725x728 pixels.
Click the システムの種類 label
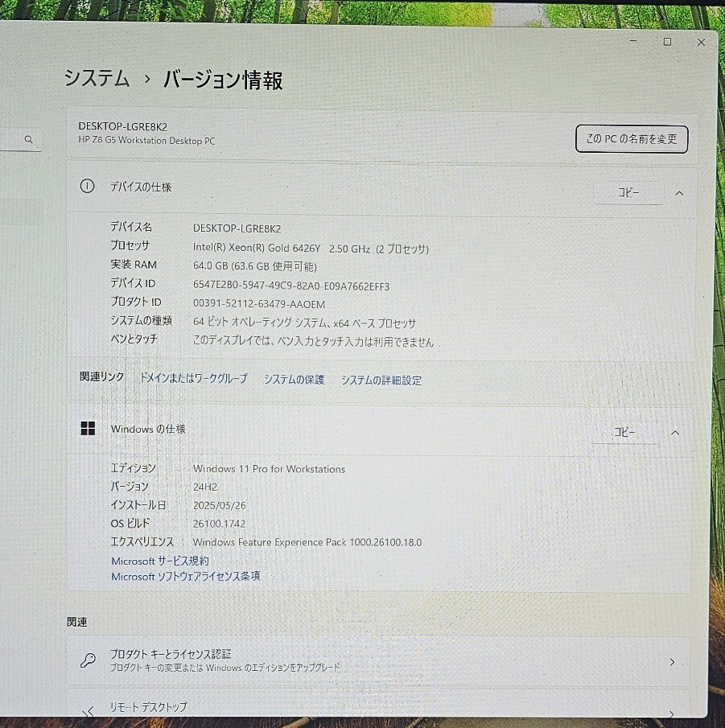141,320
